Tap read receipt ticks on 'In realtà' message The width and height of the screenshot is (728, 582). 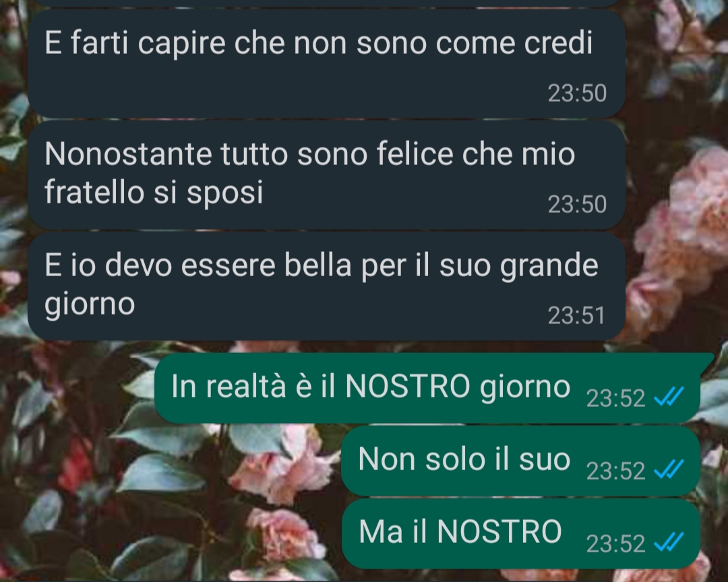pyautogui.click(x=669, y=397)
